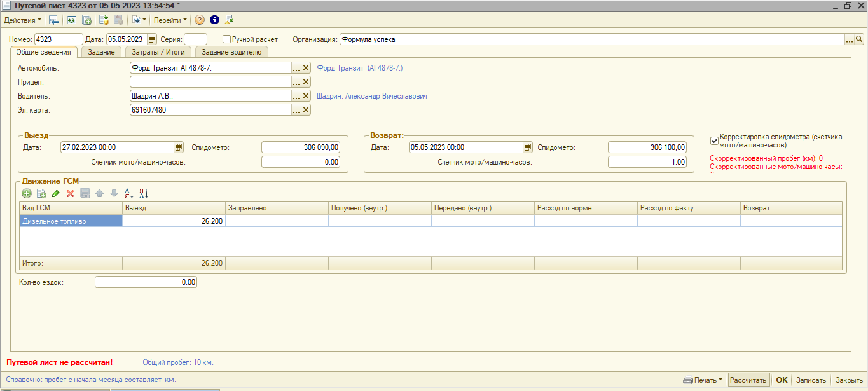Expand the Перейти dropdown menu
This screenshot has height=391, width=868.
(170, 20)
